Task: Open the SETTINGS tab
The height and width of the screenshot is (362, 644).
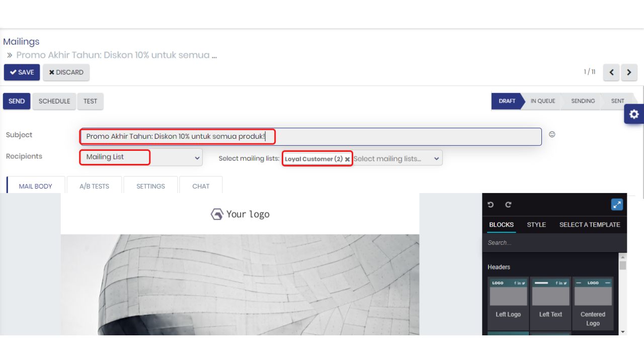Action: click(150, 186)
